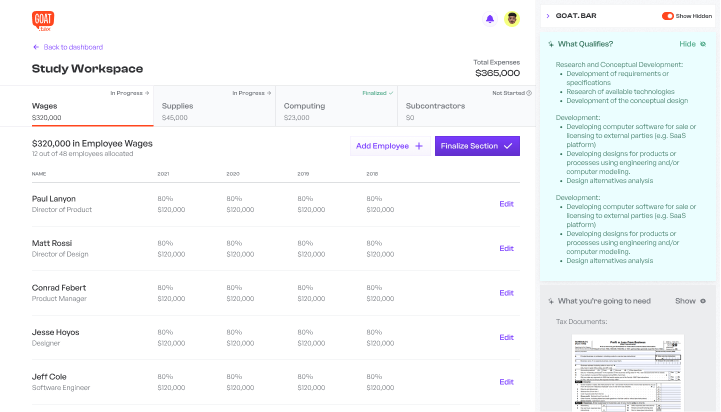Open the tax document thumbnail
The image size is (721, 412).
pyautogui.click(x=627, y=372)
